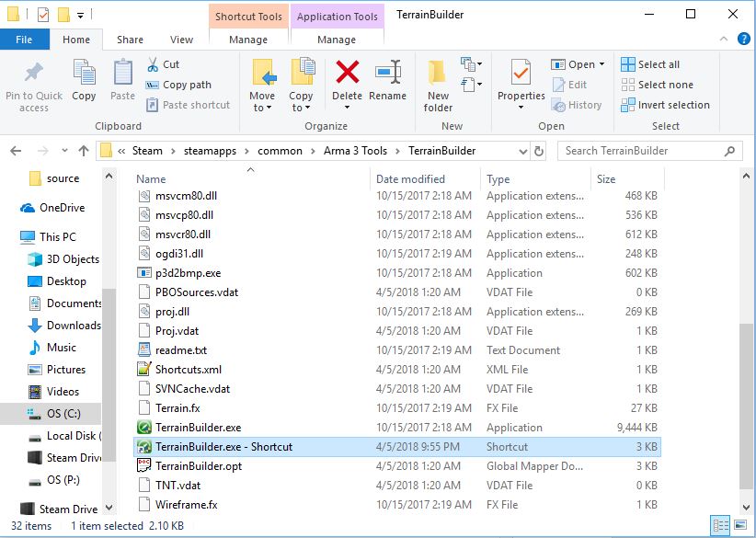Click the file list vertical scrollbar
The height and width of the screenshot is (538, 756).
[746, 405]
